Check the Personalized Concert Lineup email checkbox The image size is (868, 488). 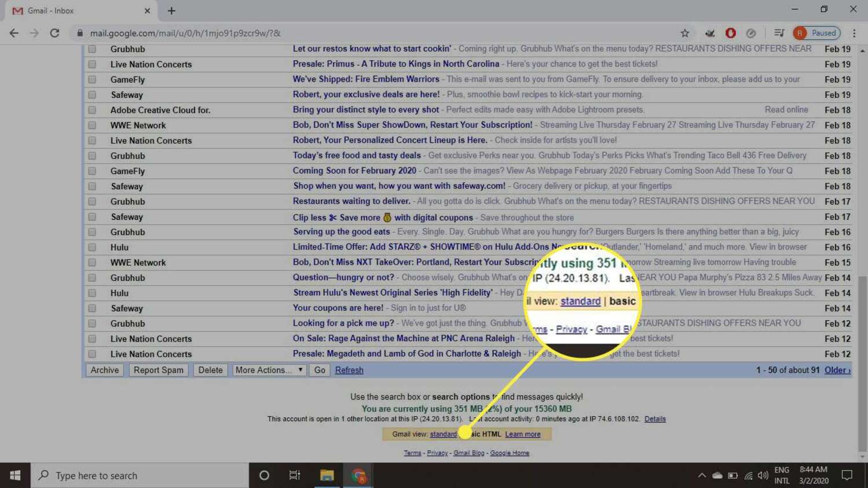click(92, 140)
